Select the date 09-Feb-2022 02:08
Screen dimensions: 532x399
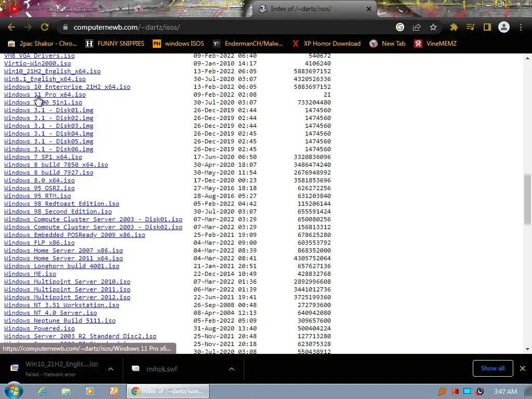(x=225, y=95)
